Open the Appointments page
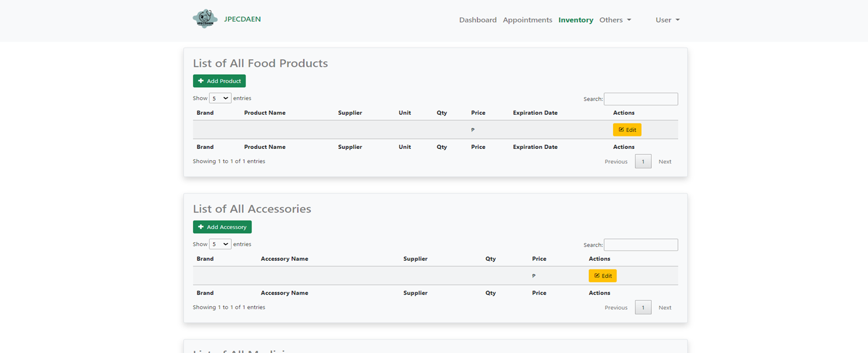Image resolution: width=868 pixels, height=353 pixels. click(x=528, y=20)
